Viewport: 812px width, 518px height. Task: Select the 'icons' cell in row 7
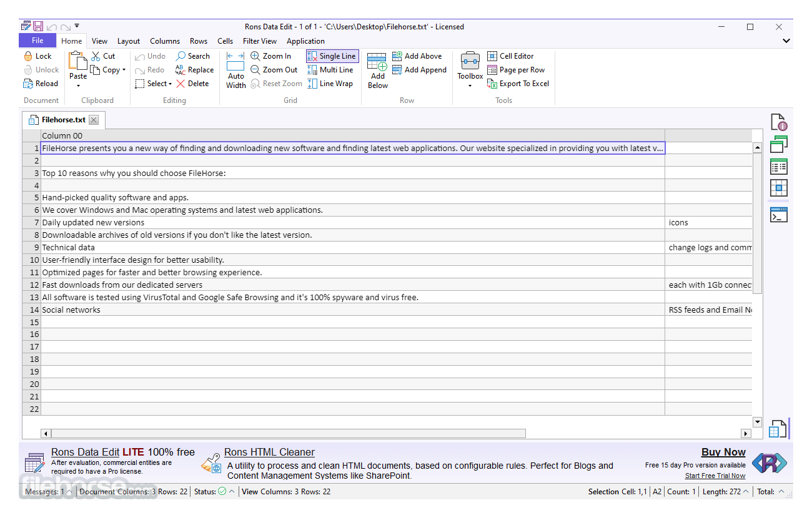(709, 223)
